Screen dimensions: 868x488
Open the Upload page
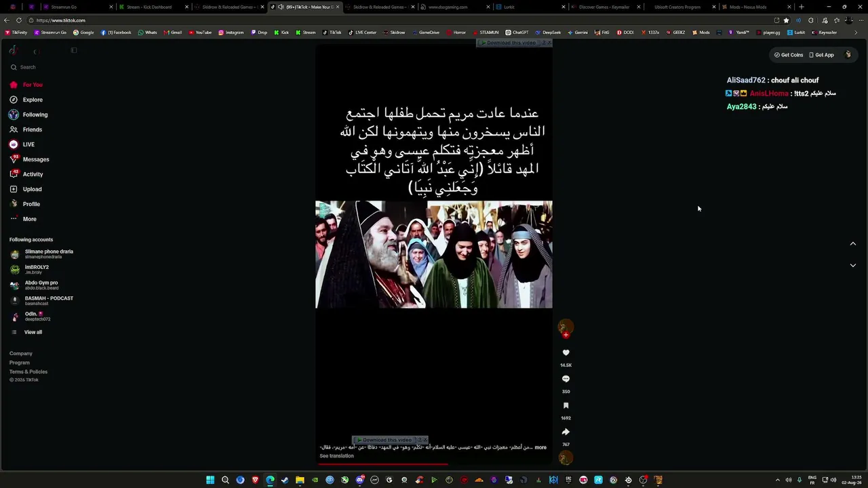[x=26, y=189]
